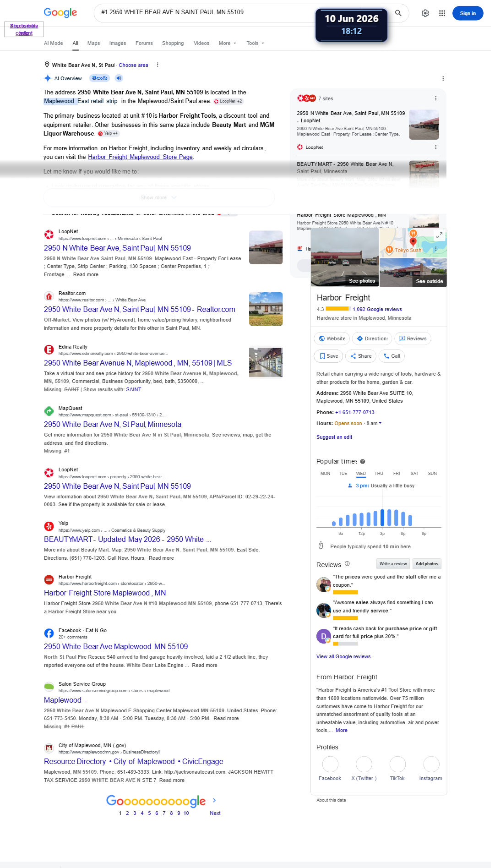Expand AI Overview with Show more
Viewport: 495px width, 868px height.
[x=158, y=197]
